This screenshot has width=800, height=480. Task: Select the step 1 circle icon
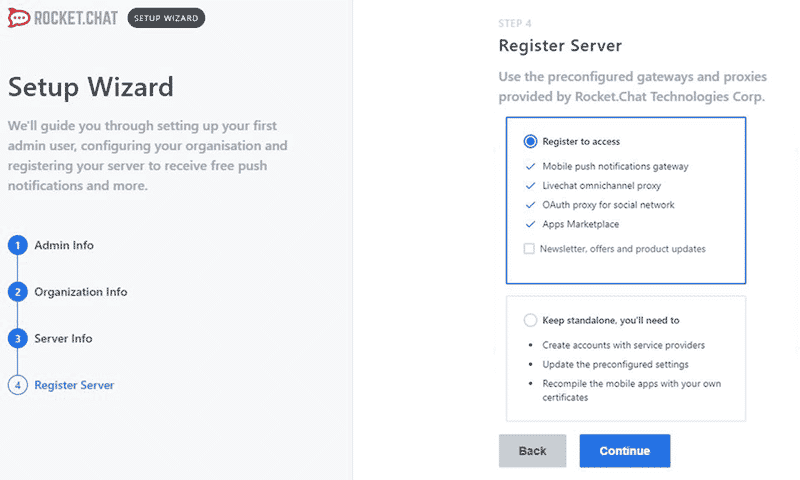point(18,245)
